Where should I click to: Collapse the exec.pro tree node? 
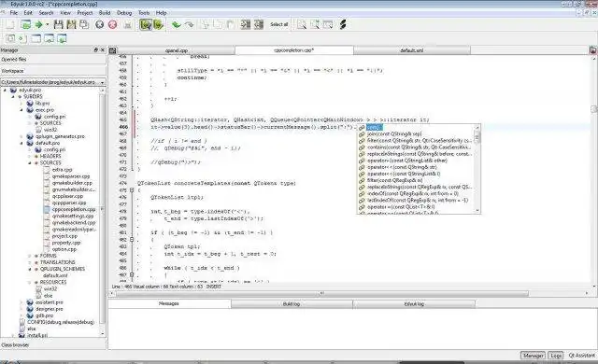pyautogui.click(x=21, y=110)
